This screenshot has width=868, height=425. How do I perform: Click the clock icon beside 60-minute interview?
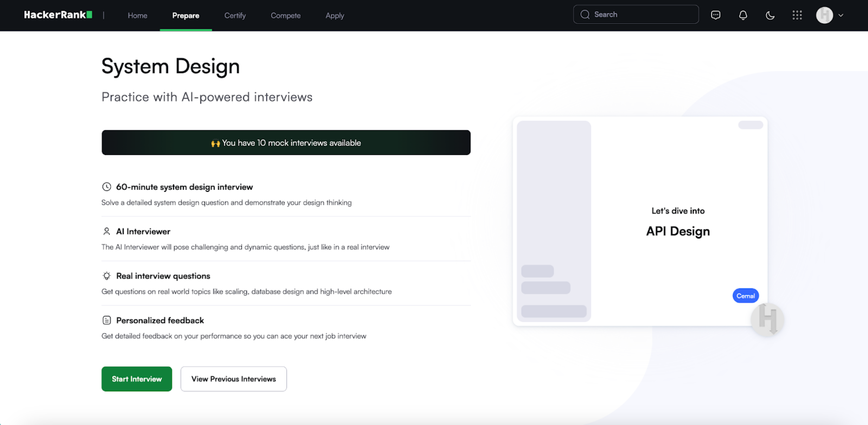point(107,186)
